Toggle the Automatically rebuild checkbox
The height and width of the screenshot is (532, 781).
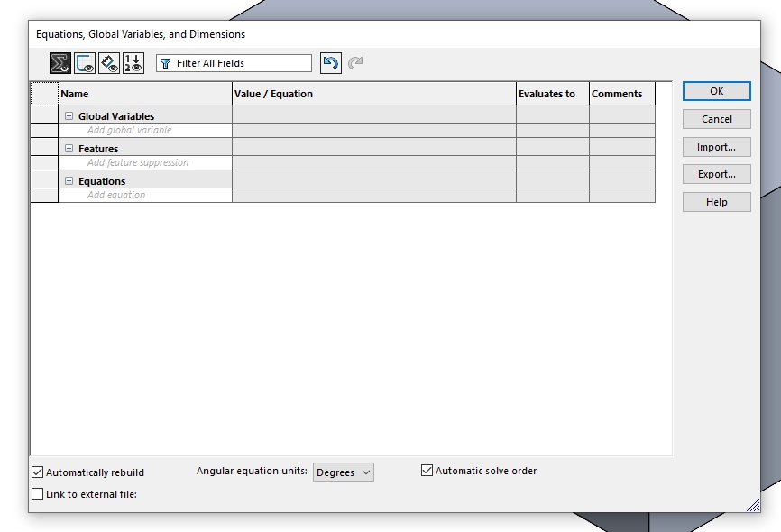point(37,472)
